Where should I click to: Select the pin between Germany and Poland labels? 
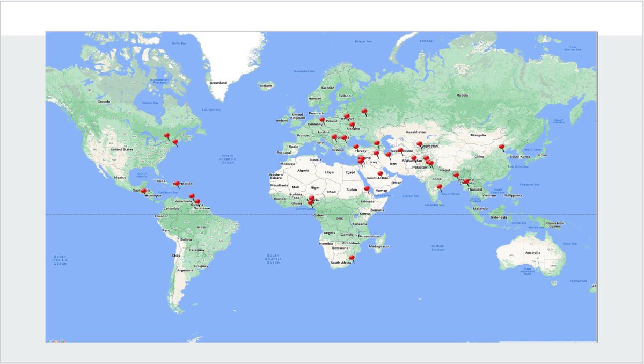tap(322, 121)
